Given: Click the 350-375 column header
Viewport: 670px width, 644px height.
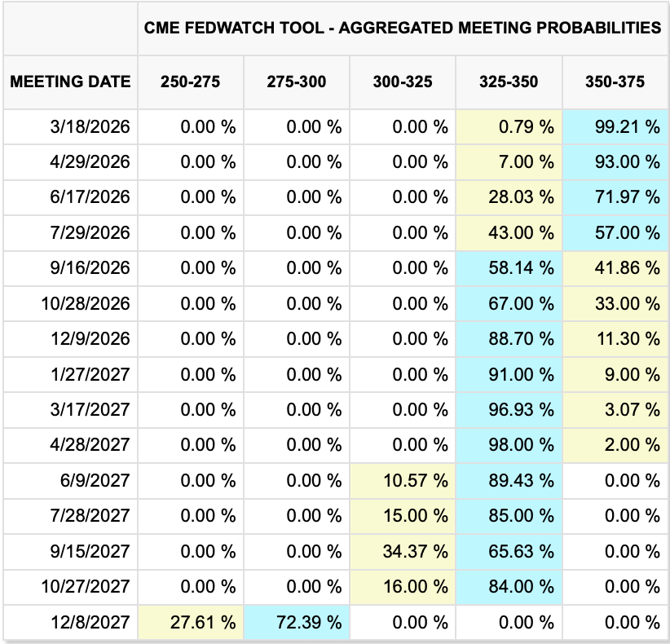Looking at the screenshot, I should [615, 82].
